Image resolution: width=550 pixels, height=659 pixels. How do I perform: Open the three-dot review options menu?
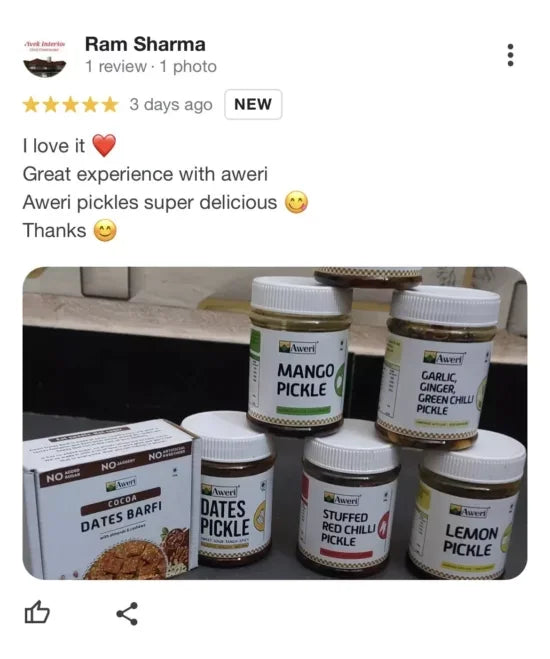pos(510,55)
